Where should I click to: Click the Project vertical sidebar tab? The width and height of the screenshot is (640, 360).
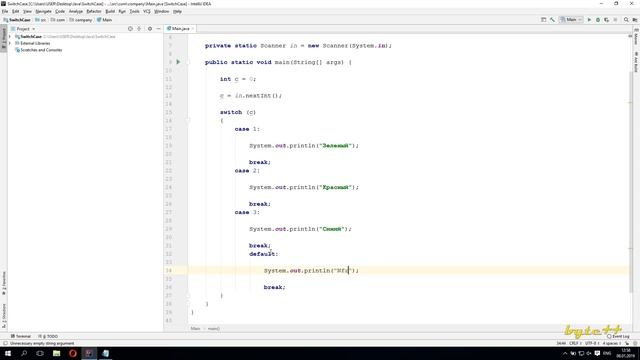pyautogui.click(x=4, y=38)
